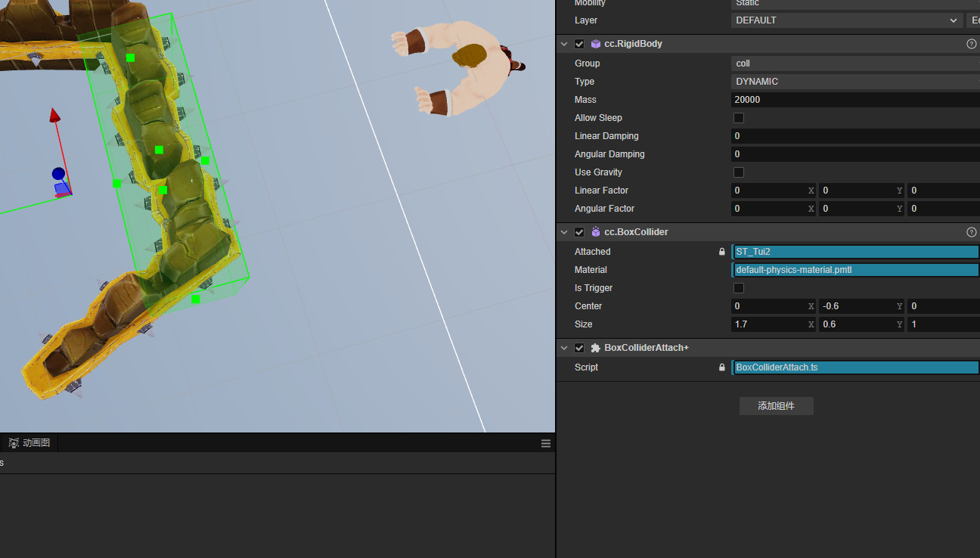Screen dimensions: 980x558
Task: Turn on the Use Gravity checkbox
Action: click(739, 172)
